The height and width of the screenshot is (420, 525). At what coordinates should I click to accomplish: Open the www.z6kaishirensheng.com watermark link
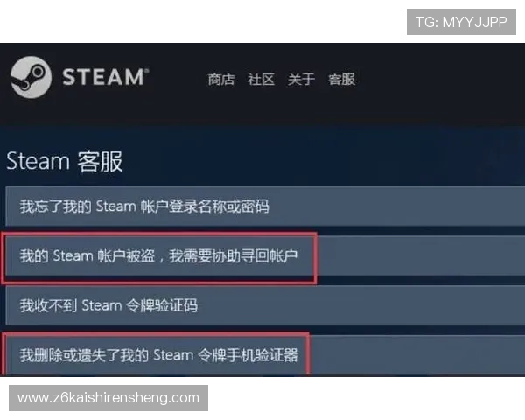108,398
